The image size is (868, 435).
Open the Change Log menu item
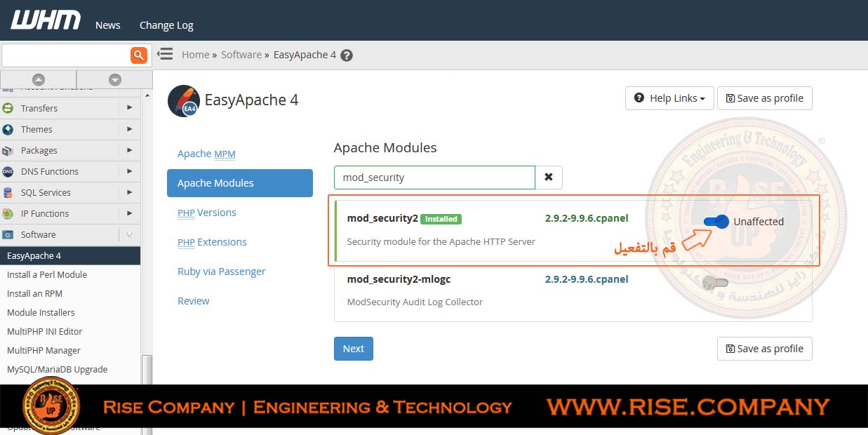click(x=166, y=25)
